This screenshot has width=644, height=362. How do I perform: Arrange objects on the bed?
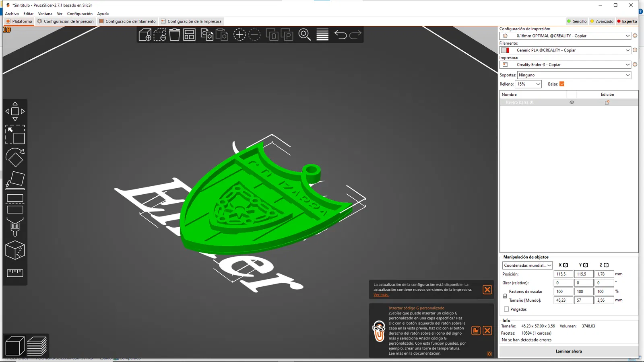(x=189, y=35)
